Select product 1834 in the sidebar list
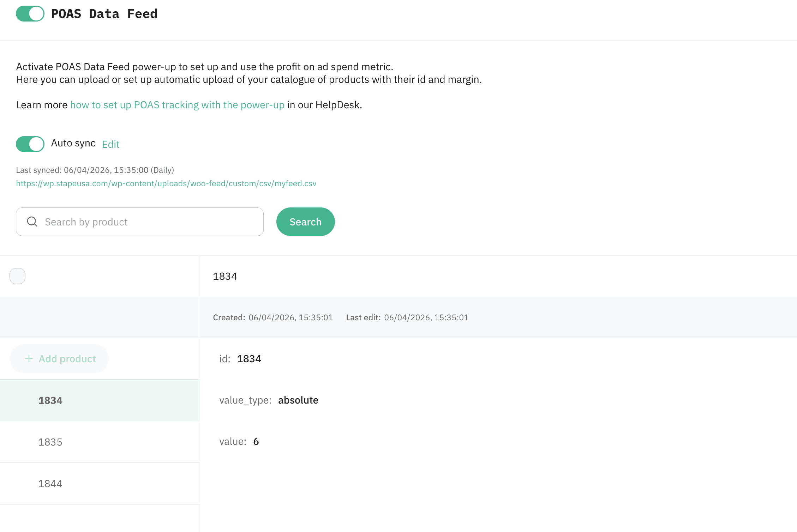This screenshot has width=797, height=532. (x=50, y=400)
